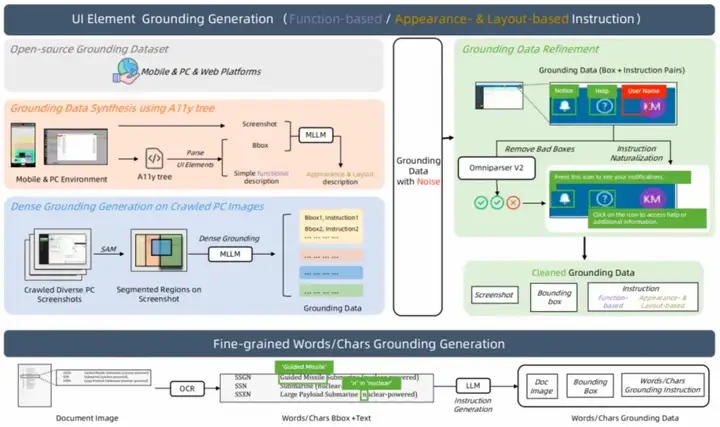Click the OCR box
The width and height of the screenshot is (720, 427).
tap(187, 388)
